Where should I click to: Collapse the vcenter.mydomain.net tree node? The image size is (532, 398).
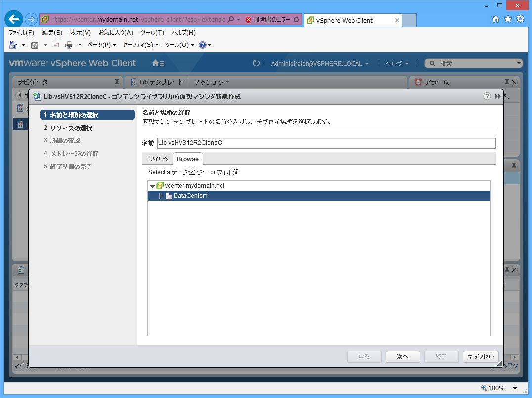pyautogui.click(x=152, y=186)
